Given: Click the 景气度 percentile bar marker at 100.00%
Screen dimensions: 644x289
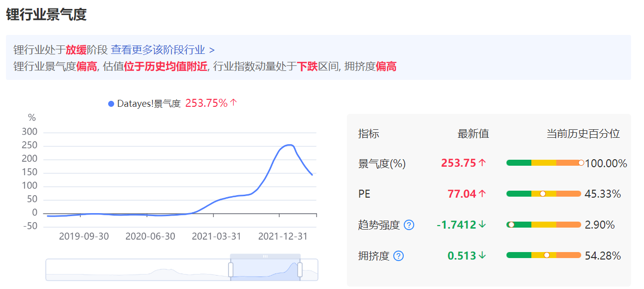Looking at the screenshot, I should [x=581, y=163].
